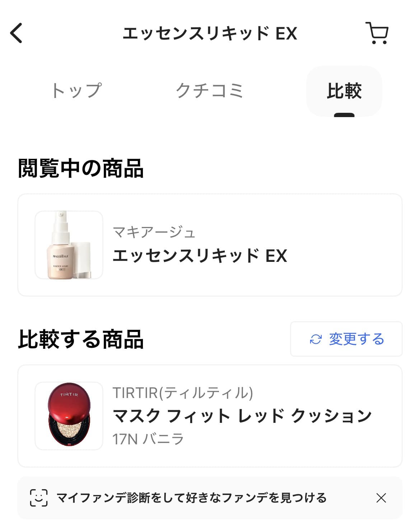
Task: Tap the 比較する商品 heading
Action: click(81, 339)
